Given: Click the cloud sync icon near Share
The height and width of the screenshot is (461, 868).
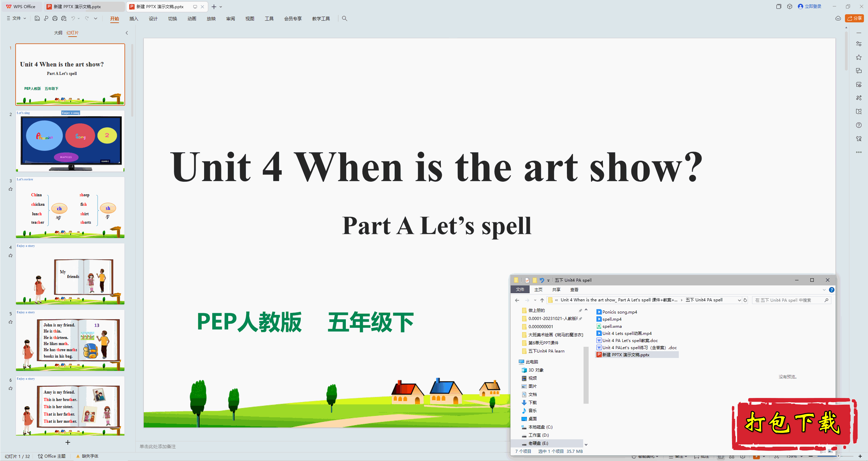Looking at the screenshot, I should click(838, 18).
